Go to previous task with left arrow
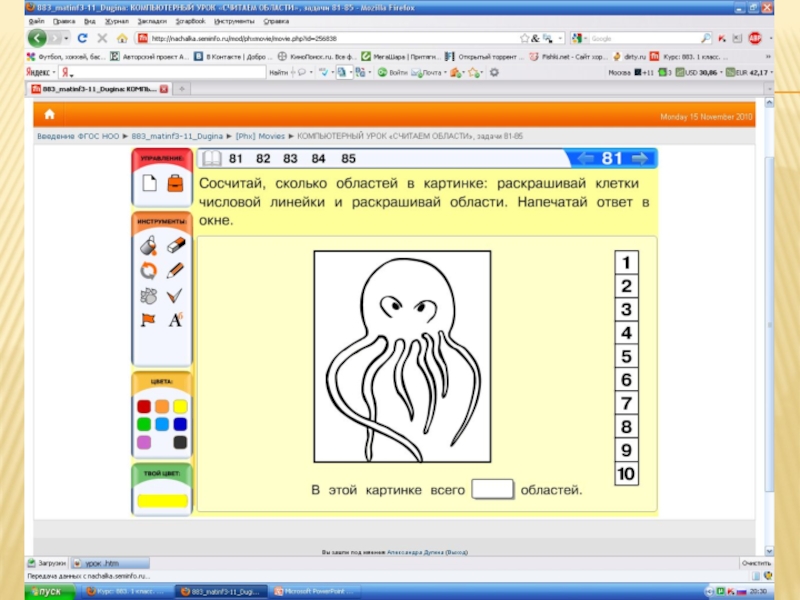 pyautogui.click(x=585, y=158)
